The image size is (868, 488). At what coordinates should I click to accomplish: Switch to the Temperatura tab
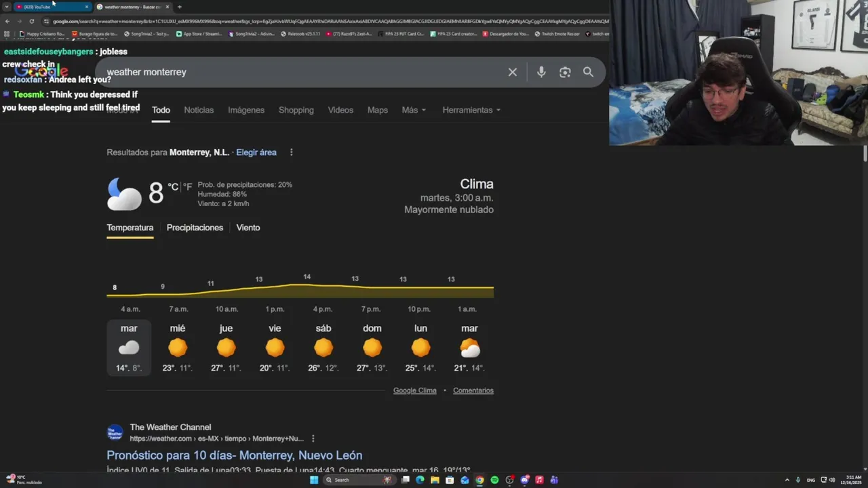click(x=130, y=228)
